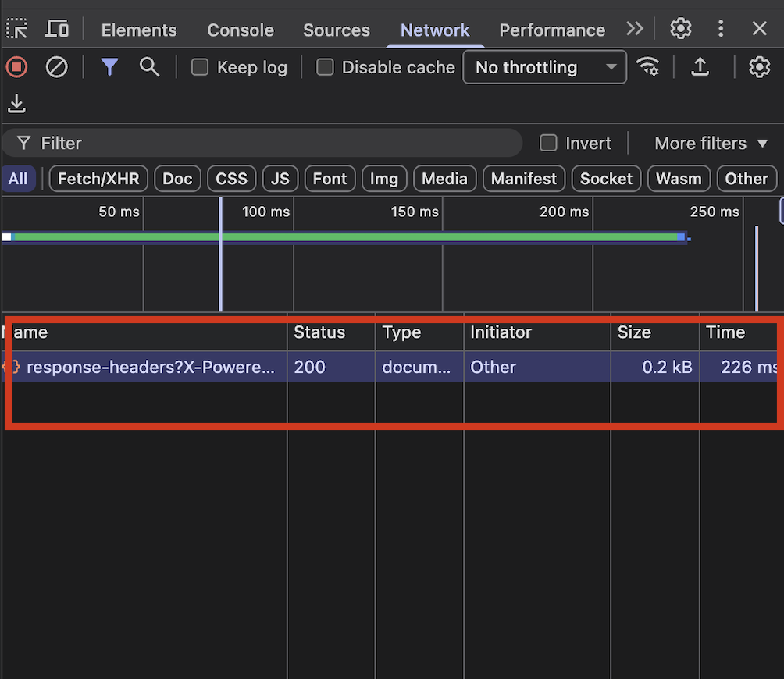The height and width of the screenshot is (679, 784).
Task: Open the network search magnifier
Action: click(149, 67)
